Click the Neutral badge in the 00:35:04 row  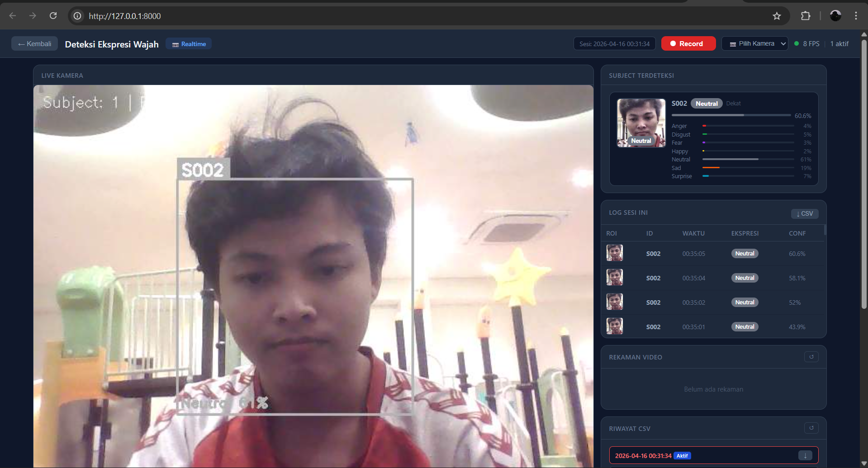[745, 278]
